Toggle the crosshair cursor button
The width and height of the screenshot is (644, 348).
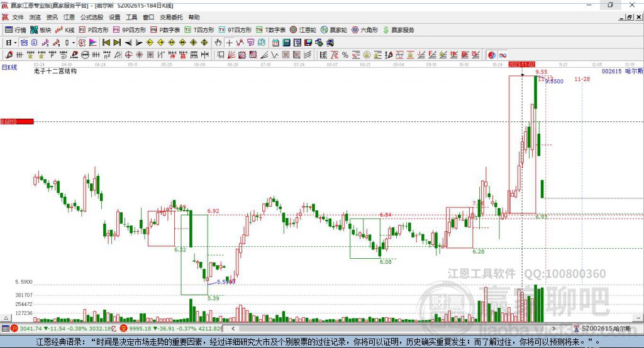point(229,43)
